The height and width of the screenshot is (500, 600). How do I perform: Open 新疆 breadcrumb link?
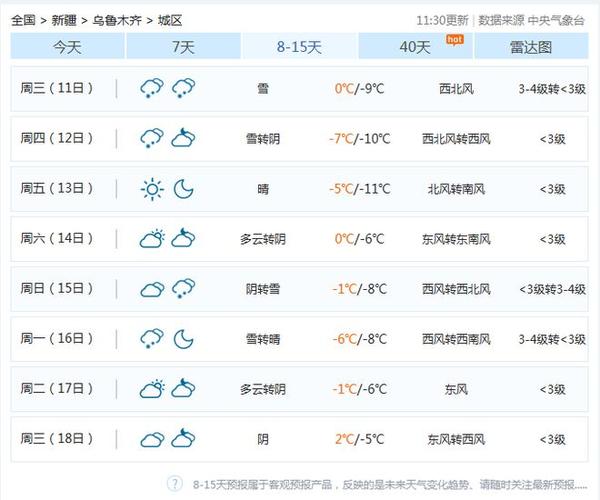[x=64, y=20]
